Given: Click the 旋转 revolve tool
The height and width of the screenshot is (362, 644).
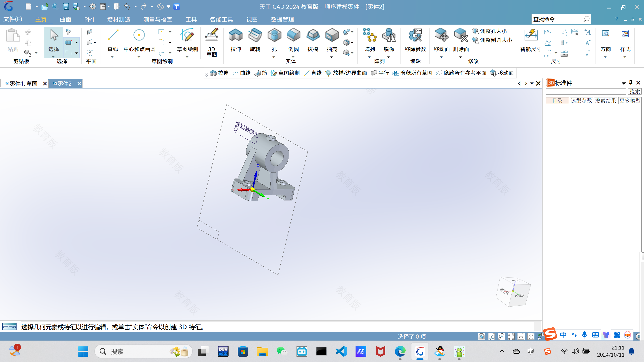Looking at the screenshot, I should (x=255, y=40).
